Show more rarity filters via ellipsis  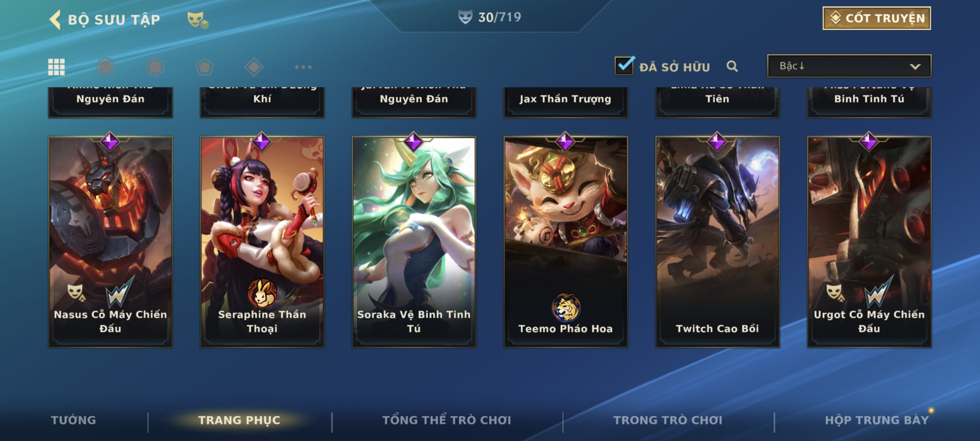[x=303, y=67]
